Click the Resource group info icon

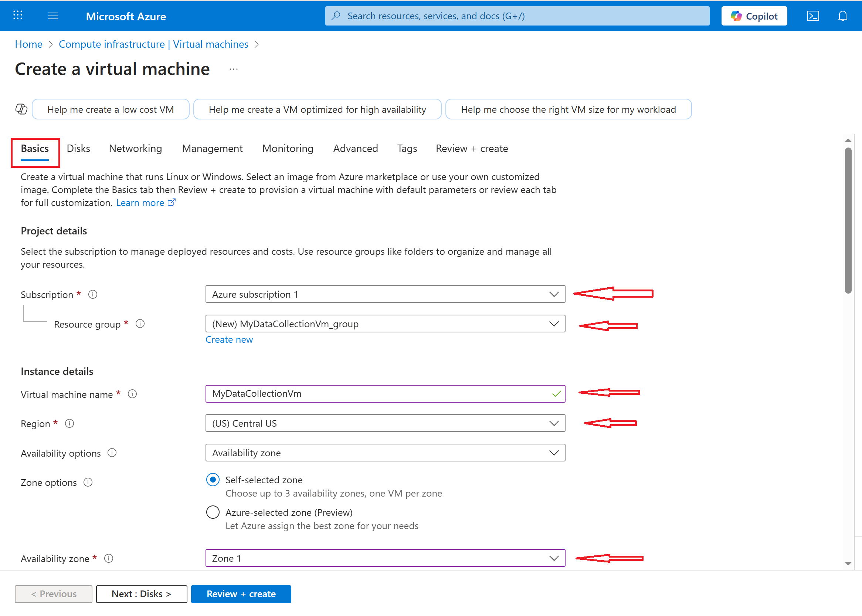click(x=140, y=324)
